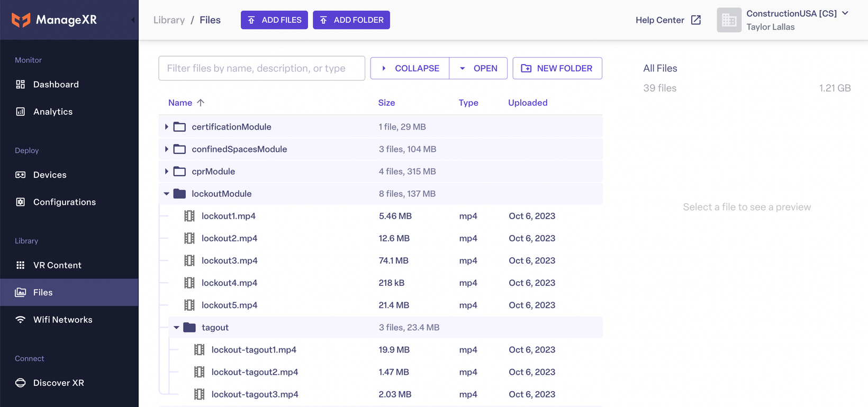Open the Help Center link
This screenshot has height=407, width=868.
[x=668, y=20]
